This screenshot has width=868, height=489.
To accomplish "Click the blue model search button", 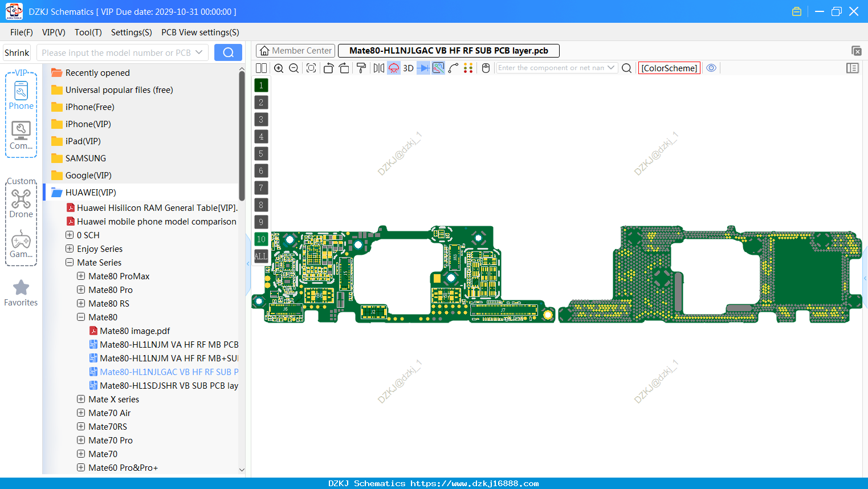I will (x=228, y=52).
